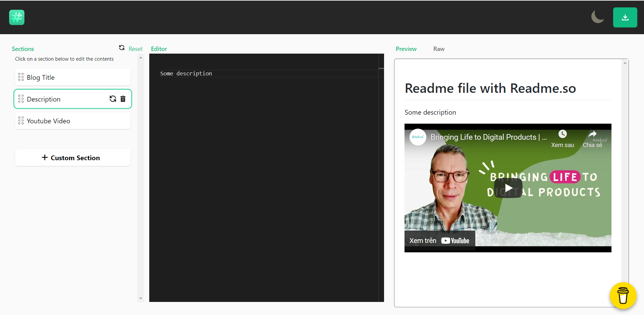Screen dimensions: 644x315
Task: Click the Share arrow icon on video
Action: (592, 134)
